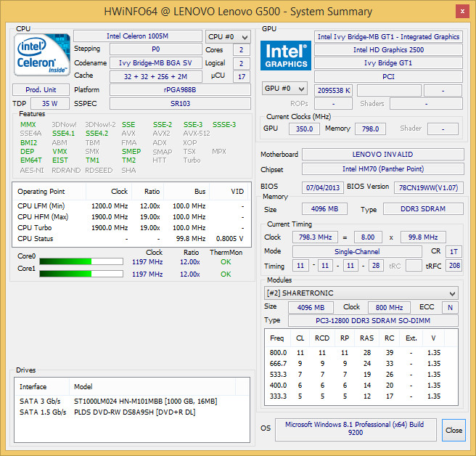
Task: Click the Ivy Bridge GT1 field
Action: (388, 63)
